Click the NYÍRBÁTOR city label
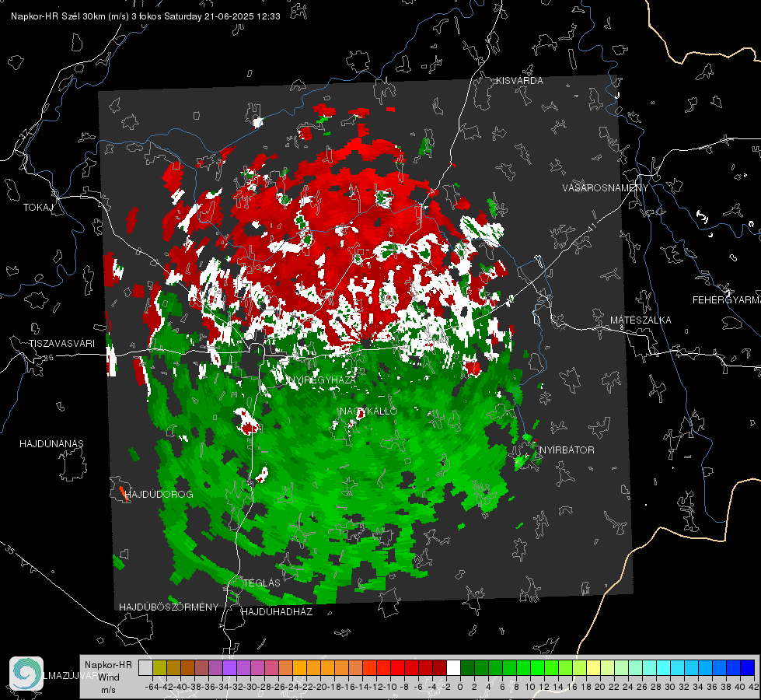Image resolution: width=761 pixels, height=700 pixels. (x=567, y=450)
